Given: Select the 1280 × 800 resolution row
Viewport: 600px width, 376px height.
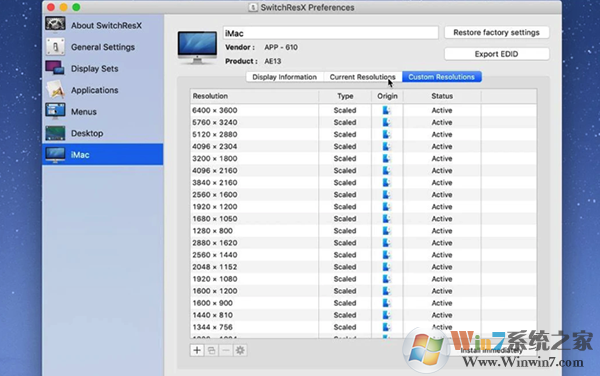Looking at the screenshot, I should click(x=364, y=231).
